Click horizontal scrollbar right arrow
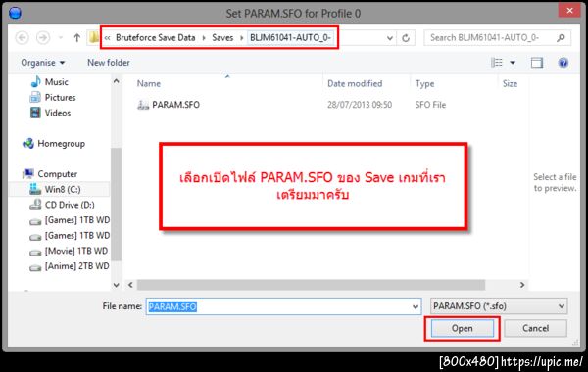The image size is (588, 372). pos(522,285)
